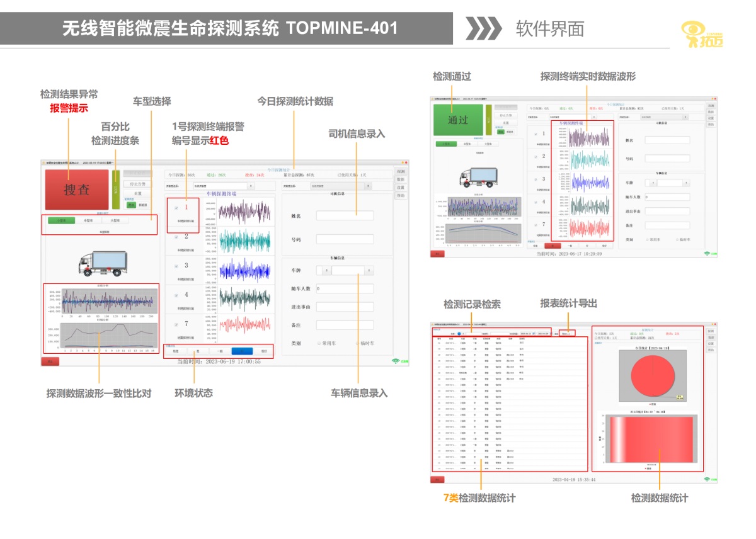
Task: Click the green 100% progress bar in 搜查 window
Action: tap(115, 189)
